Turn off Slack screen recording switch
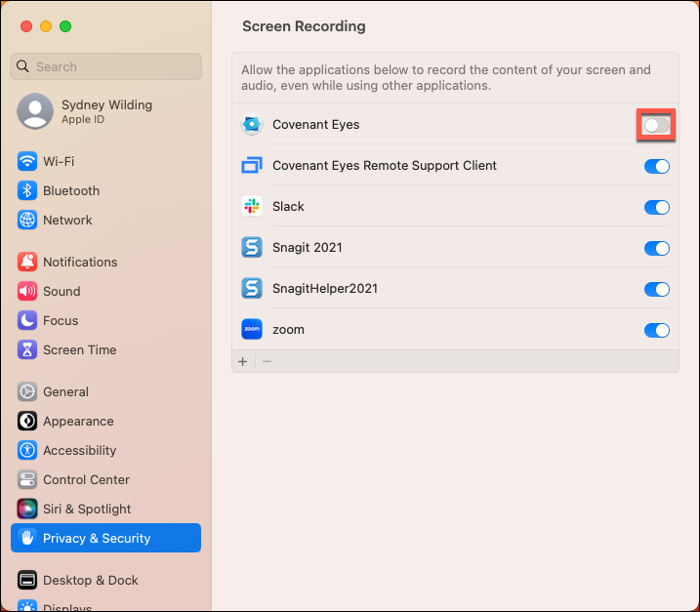This screenshot has width=700, height=612. click(656, 207)
